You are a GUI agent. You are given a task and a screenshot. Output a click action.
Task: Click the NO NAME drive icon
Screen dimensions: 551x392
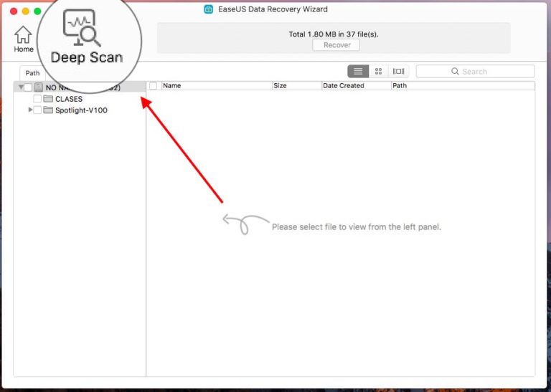pyautogui.click(x=39, y=87)
